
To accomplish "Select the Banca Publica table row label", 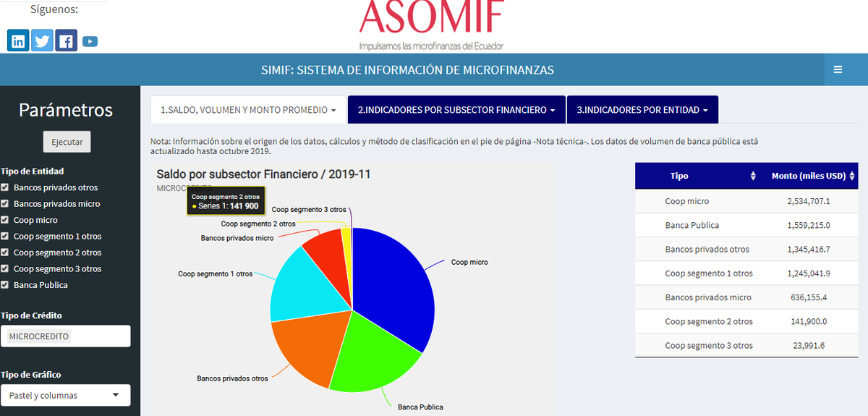I will coord(692,225).
